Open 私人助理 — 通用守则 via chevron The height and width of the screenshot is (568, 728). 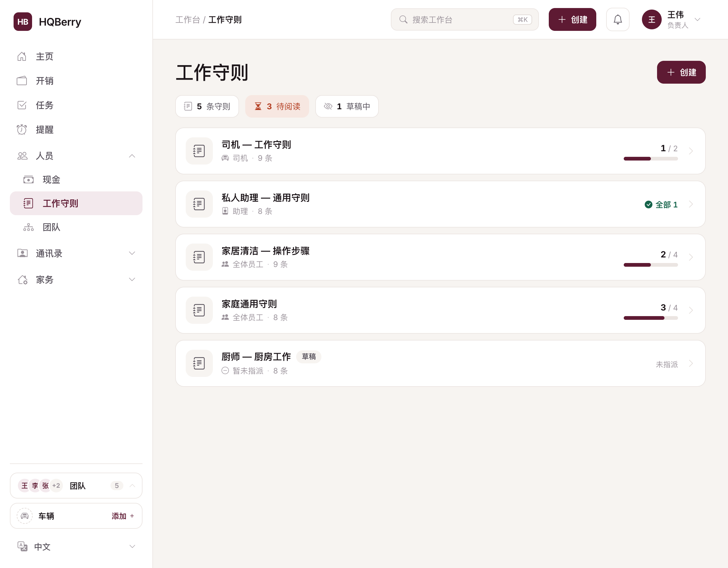[x=691, y=204]
